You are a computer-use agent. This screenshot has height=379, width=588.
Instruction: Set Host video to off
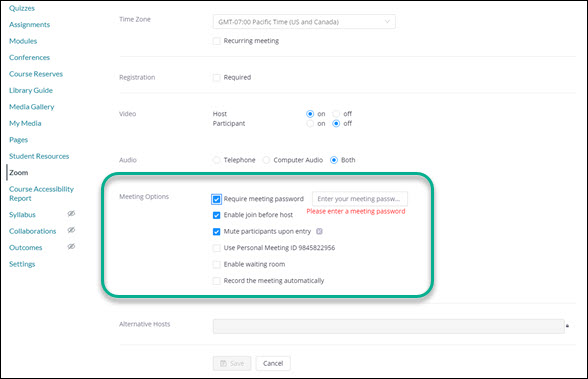click(336, 114)
